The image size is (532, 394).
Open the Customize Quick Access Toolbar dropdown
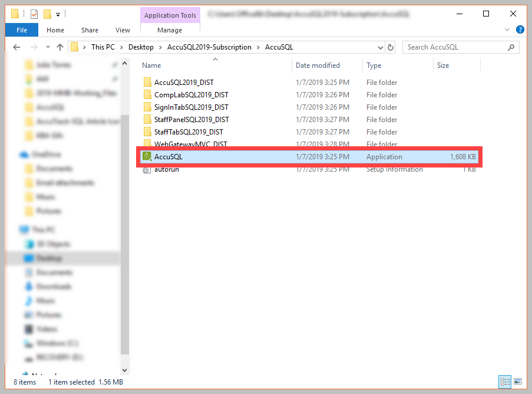pyautogui.click(x=58, y=15)
